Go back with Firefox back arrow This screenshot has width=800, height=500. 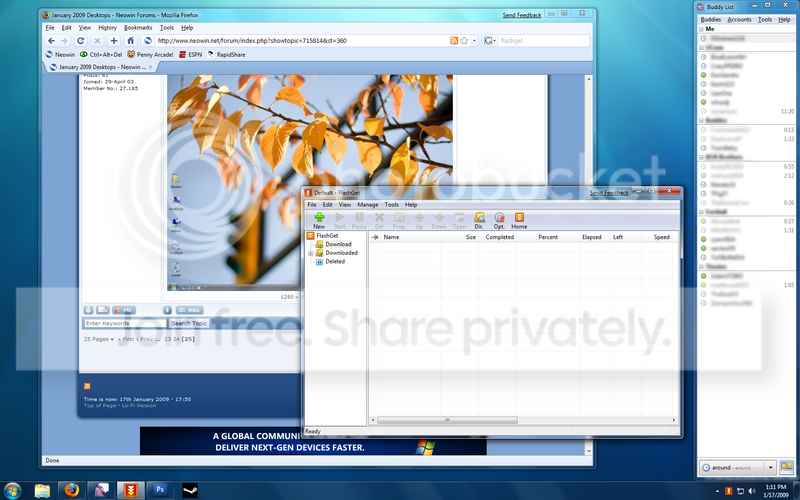(51, 41)
